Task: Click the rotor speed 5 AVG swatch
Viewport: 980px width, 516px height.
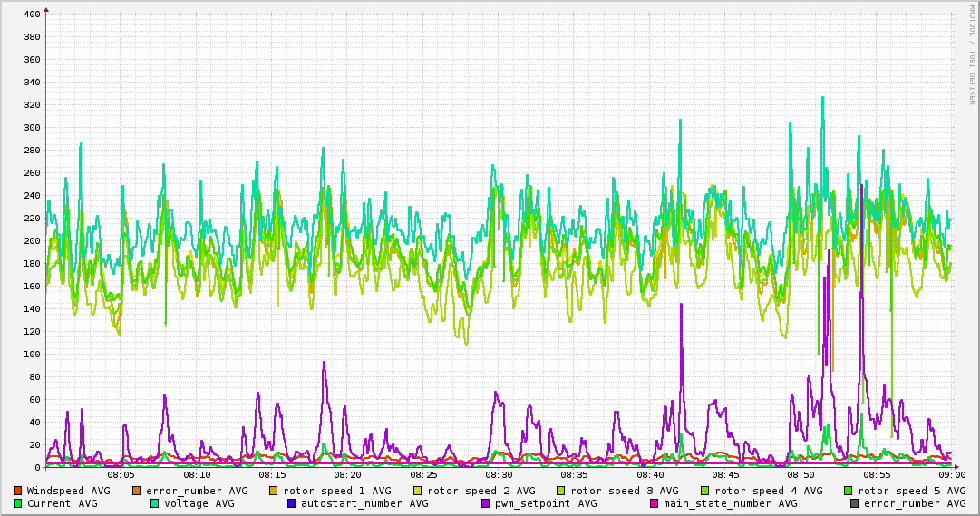Action: coord(849,491)
